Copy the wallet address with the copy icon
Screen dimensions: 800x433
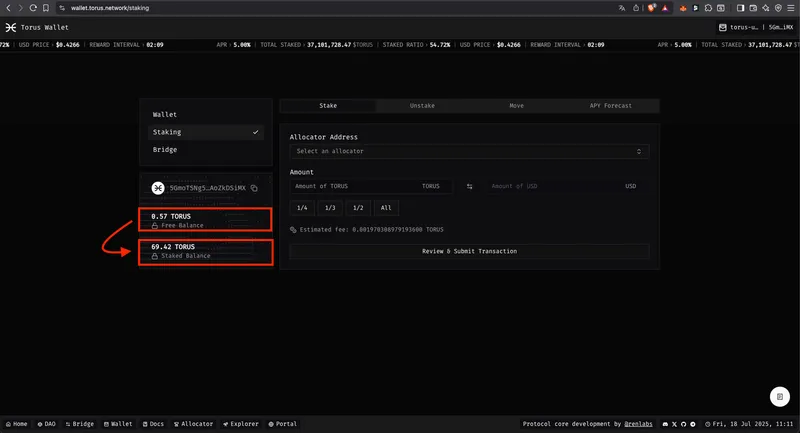click(255, 188)
